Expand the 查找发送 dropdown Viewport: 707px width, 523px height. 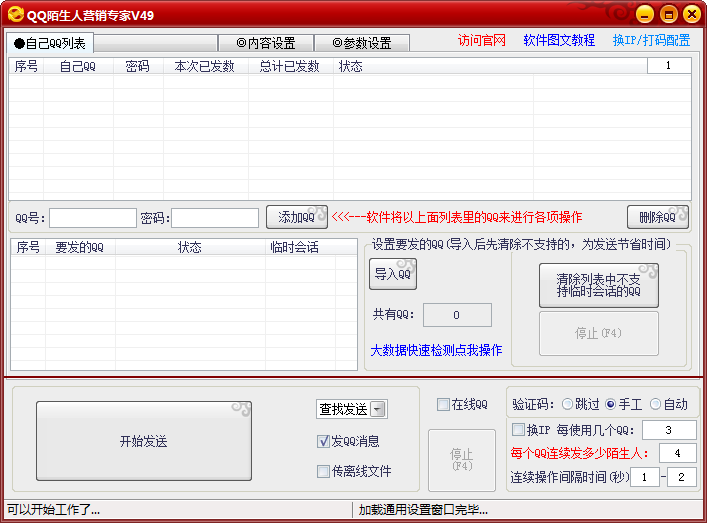[378, 408]
